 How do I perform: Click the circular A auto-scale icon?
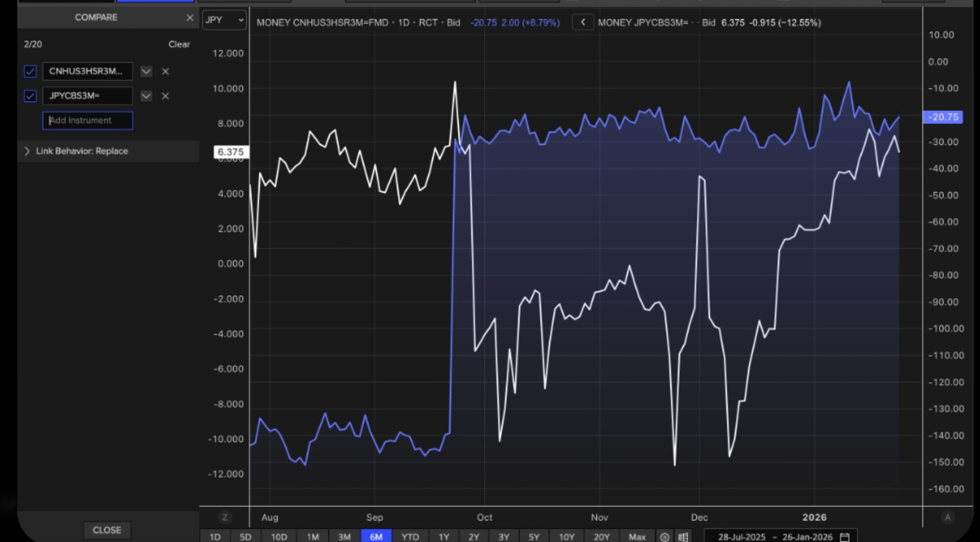tap(947, 517)
